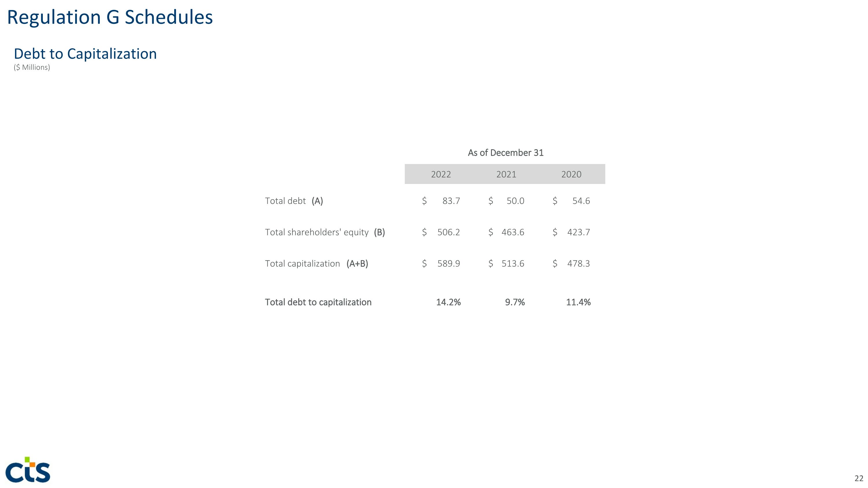This screenshot has width=868, height=488.
Task: Click the Total capitalization (A+B) row label
Action: tap(317, 264)
